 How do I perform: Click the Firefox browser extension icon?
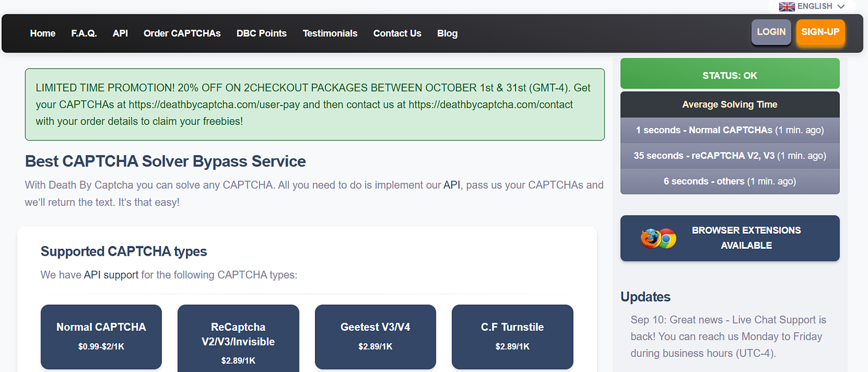tap(650, 238)
